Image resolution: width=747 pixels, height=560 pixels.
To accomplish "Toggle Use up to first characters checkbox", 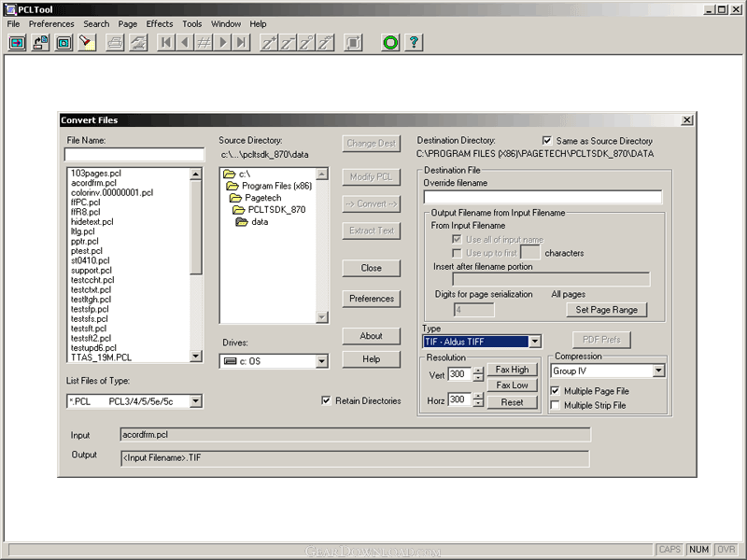I will (457, 253).
